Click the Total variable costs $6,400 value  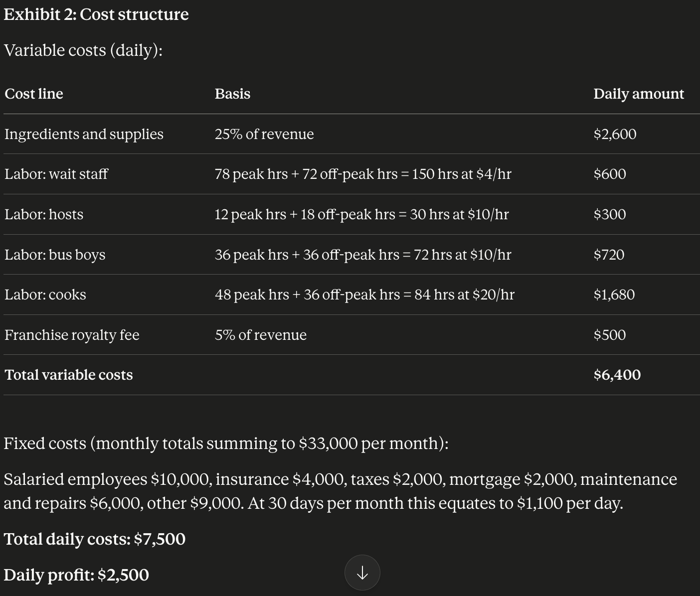(x=617, y=375)
